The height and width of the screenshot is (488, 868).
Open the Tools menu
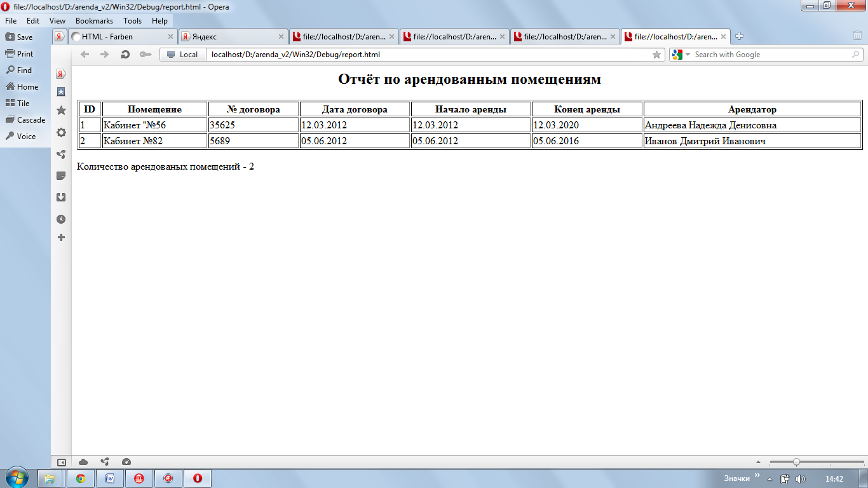coord(132,21)
